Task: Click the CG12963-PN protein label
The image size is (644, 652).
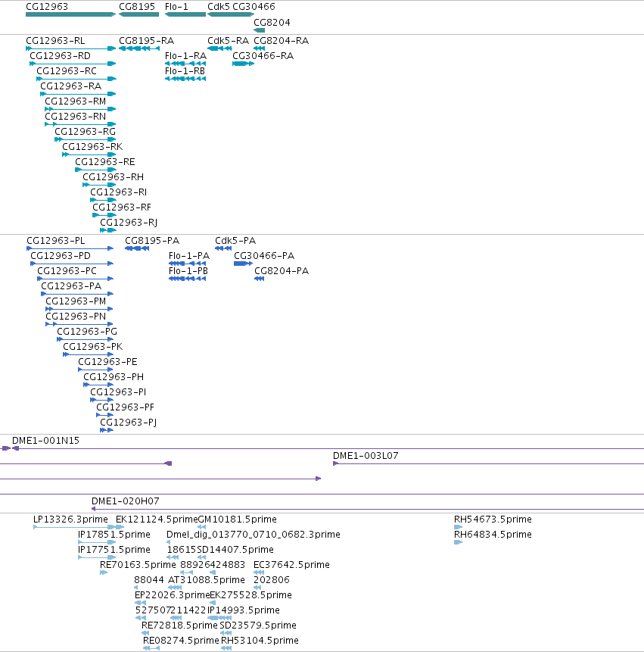Action: [76, 317]
